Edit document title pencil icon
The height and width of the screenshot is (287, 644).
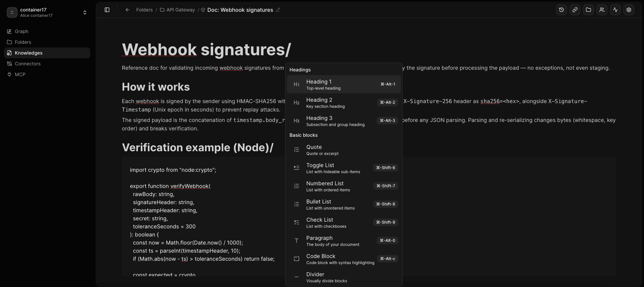point(278,10)
